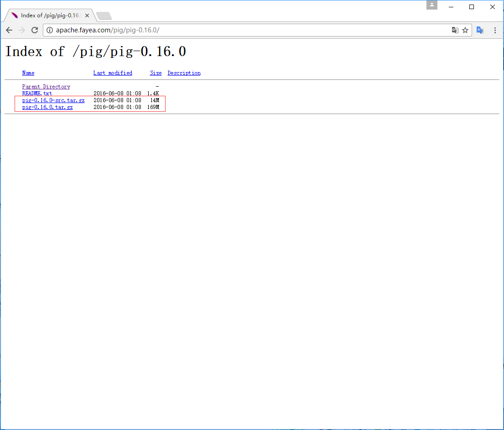The width and height of the screenshot is (504, 430).
Task: Download the 169M pig-0.16.0.tar.gz file
Action: coord(47,108)
